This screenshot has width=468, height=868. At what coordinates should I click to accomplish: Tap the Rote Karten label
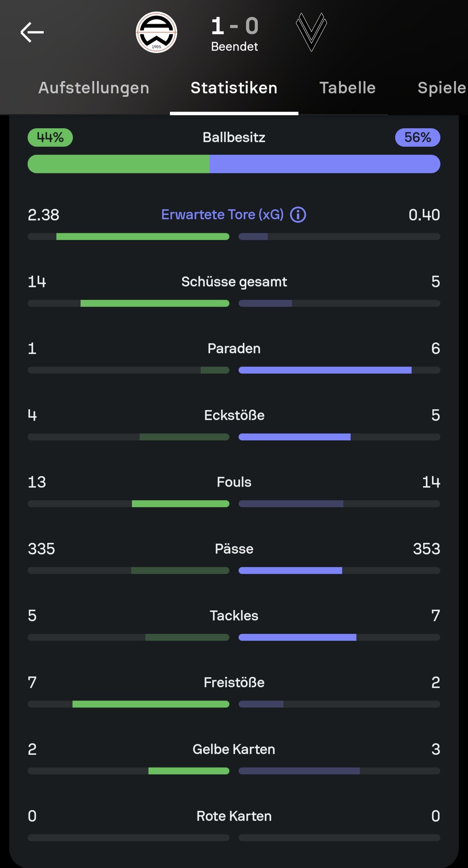234,816
